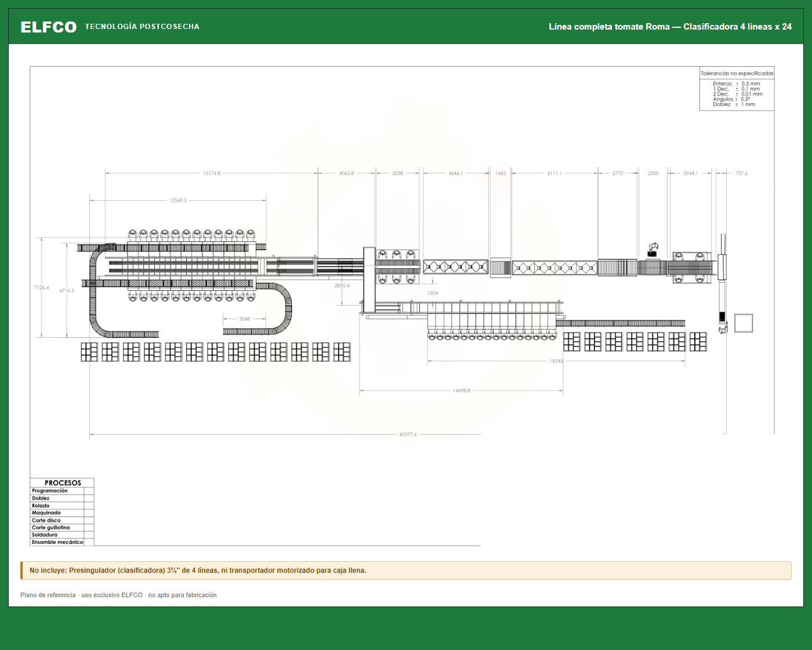Click the 3058 dimension label
Screen dimensions: 812x650
point(397,174)
